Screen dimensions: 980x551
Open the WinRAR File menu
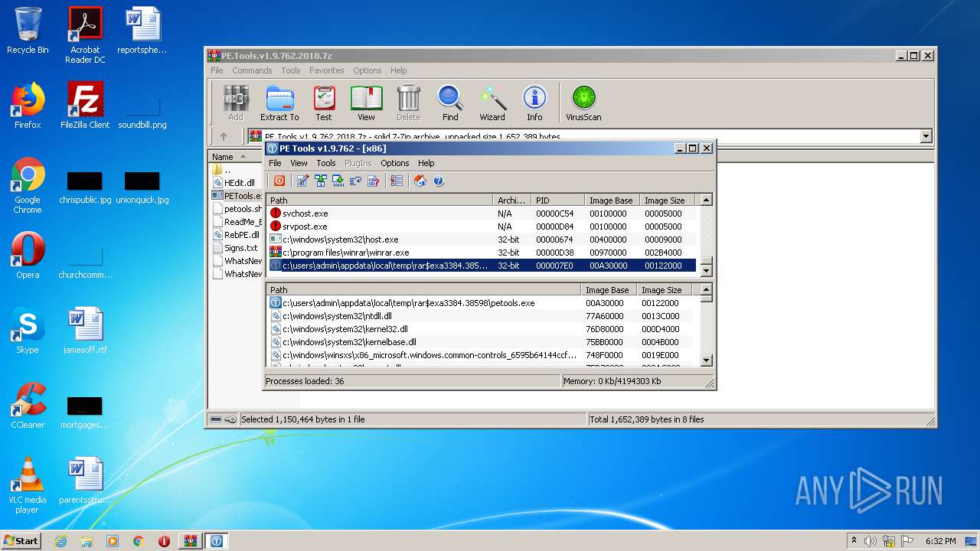217,70
